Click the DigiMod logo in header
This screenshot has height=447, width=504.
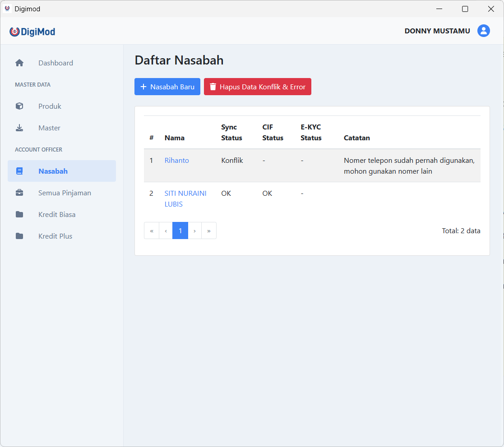32,32
